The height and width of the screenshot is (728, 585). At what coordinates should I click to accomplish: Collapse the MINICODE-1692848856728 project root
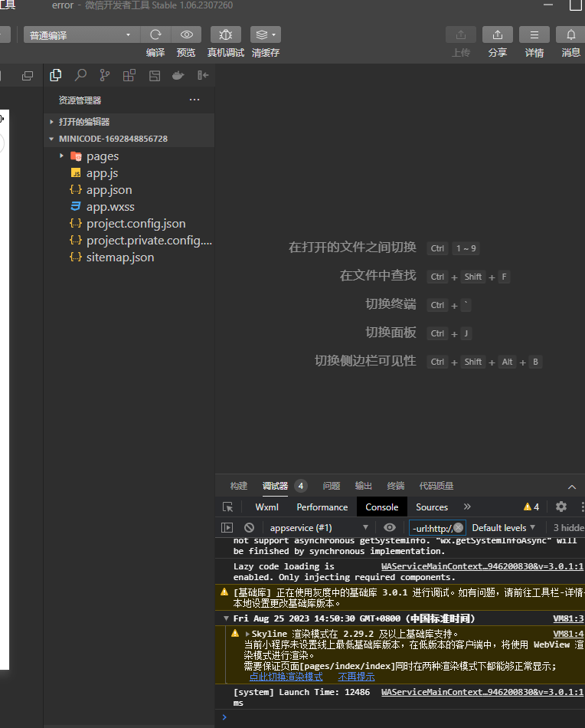pyautogui.click(x=129, y=139)
